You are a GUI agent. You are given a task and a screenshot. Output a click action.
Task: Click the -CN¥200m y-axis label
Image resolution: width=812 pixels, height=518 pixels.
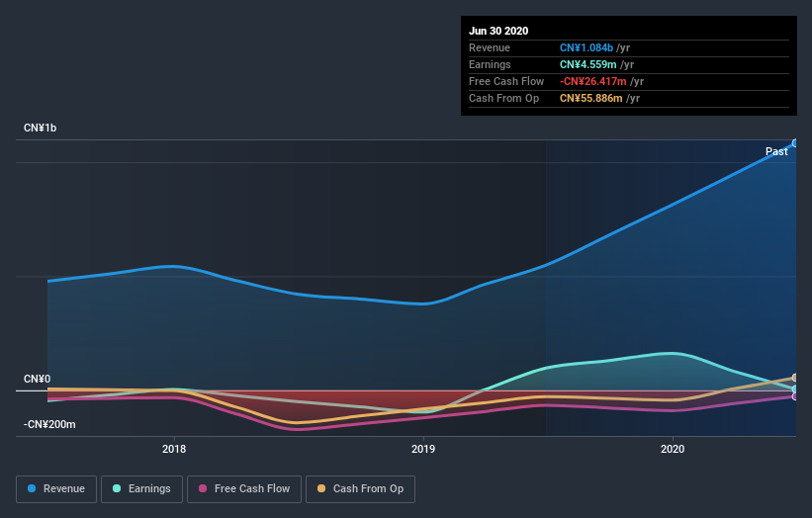49,424
